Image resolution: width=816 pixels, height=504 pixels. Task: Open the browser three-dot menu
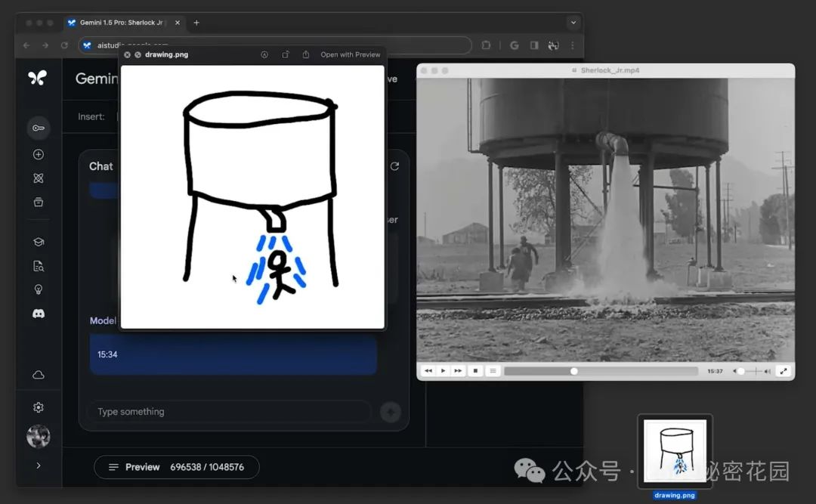tap(573, 45)
